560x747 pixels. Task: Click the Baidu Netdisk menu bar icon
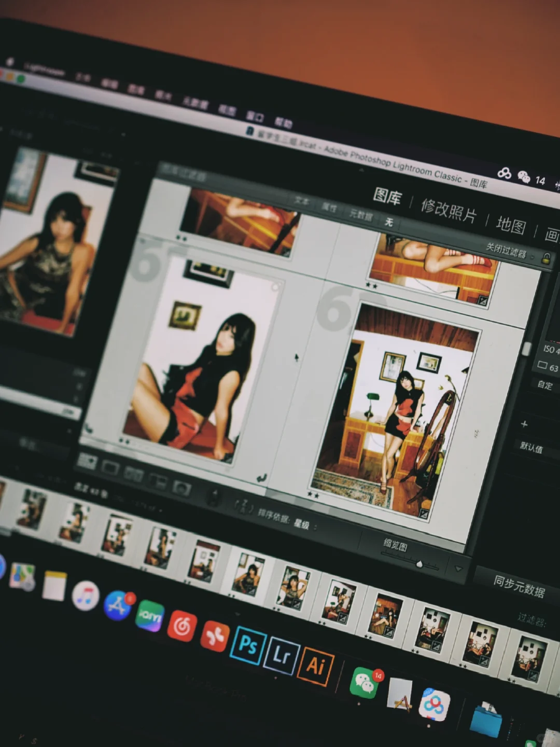(504, 173)
